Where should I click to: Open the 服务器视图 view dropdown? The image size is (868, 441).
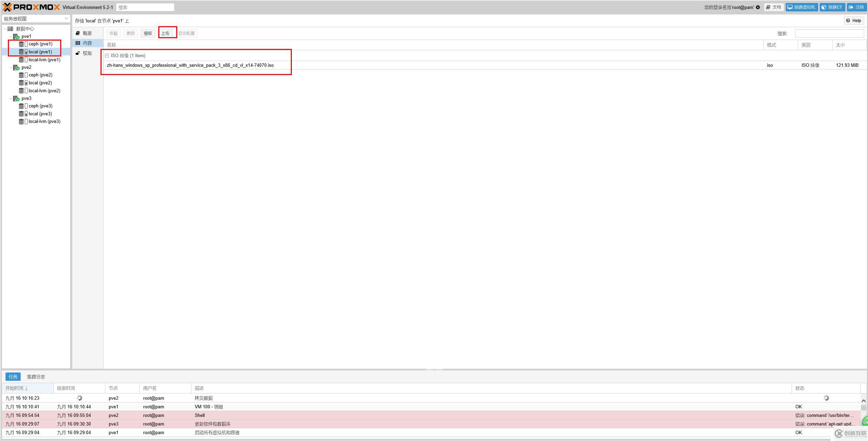coord(36,19)
